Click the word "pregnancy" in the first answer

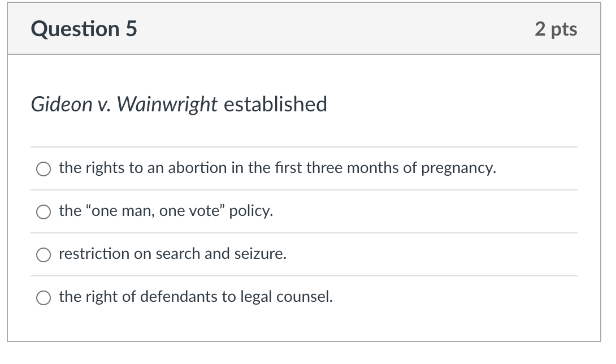click(458, 168)
